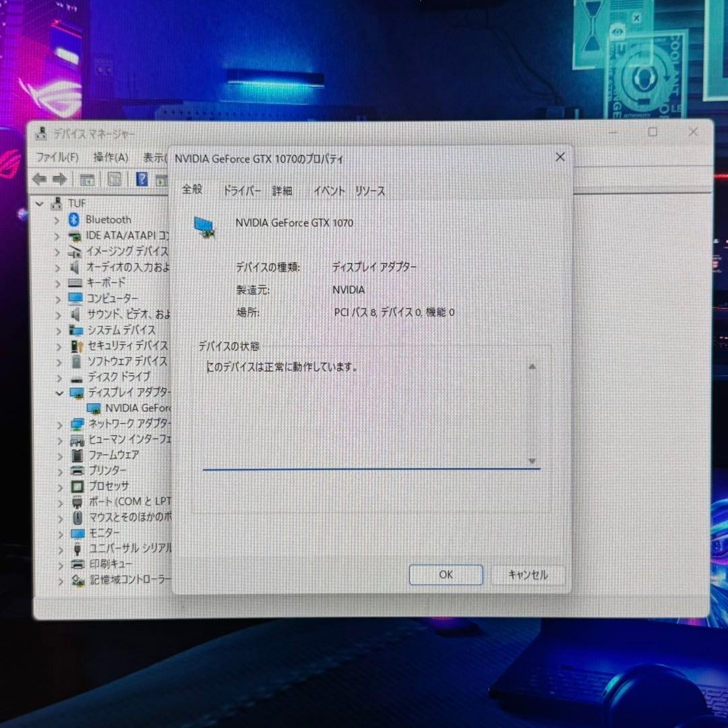The width and height of the screenshot is (728, 728).
Task: Click the OK button
Action: point(446,574)
